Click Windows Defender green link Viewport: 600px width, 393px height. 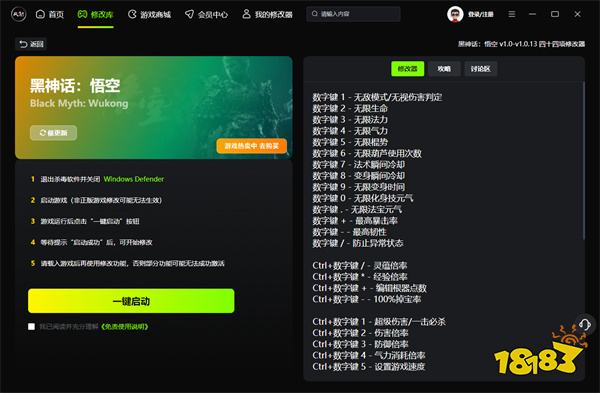point(134,179)
